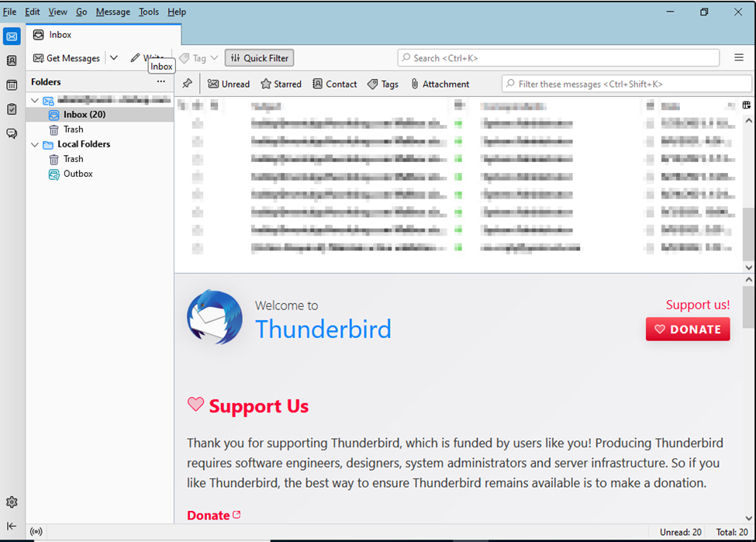756x542 pixels.
Task: Collapse the mail account folder tree
Action: click(x=35, y=100)
